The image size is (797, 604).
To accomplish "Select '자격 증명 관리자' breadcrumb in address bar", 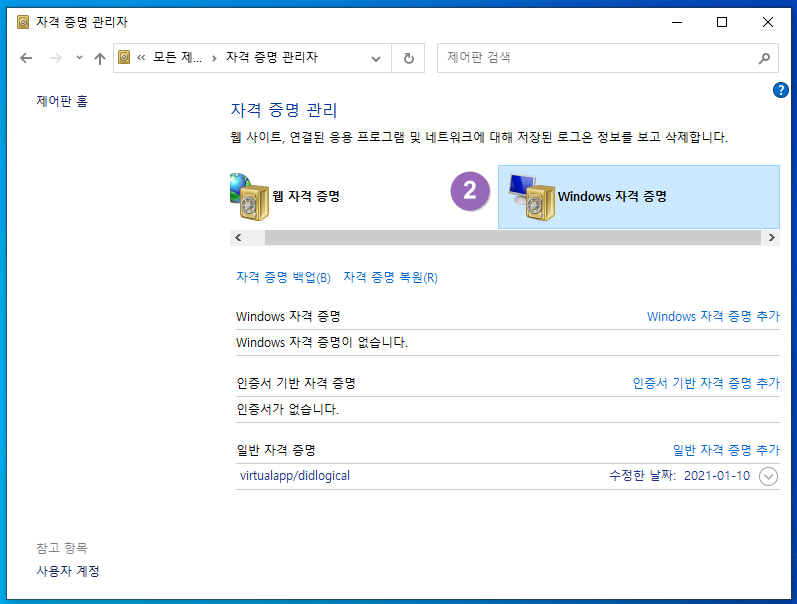I will pos(272,57).
